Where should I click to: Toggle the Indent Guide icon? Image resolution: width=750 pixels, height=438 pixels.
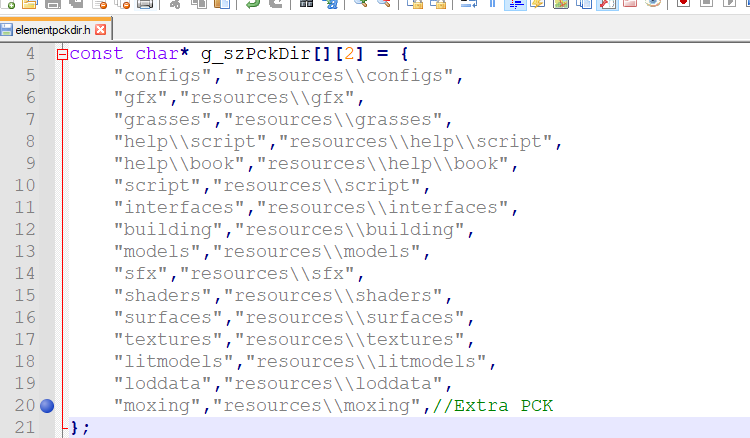pyautogui.click(x=515, y=4)
